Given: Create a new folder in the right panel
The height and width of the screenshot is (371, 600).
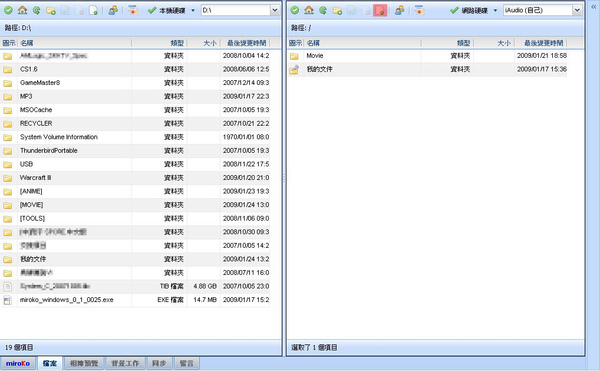Looking at the screenshot, I should pyautogui.click(x=337, y=10).
